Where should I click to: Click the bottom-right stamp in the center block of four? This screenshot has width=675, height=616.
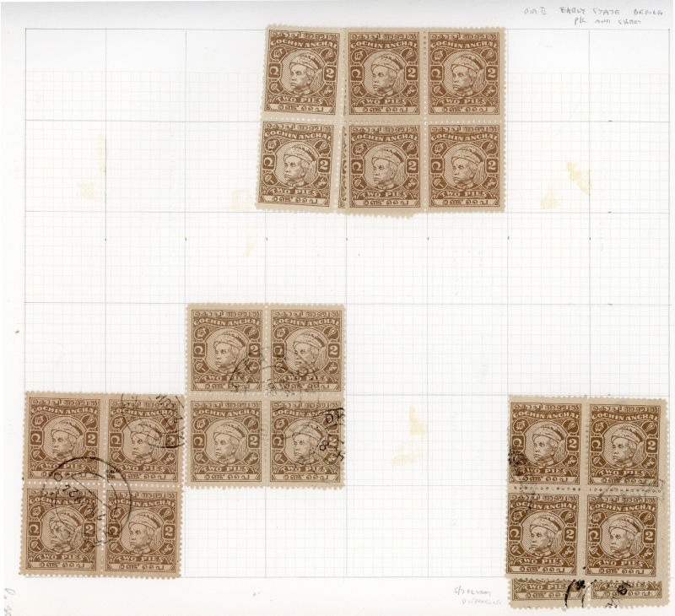pyautogui.click(x=305, y=441)
